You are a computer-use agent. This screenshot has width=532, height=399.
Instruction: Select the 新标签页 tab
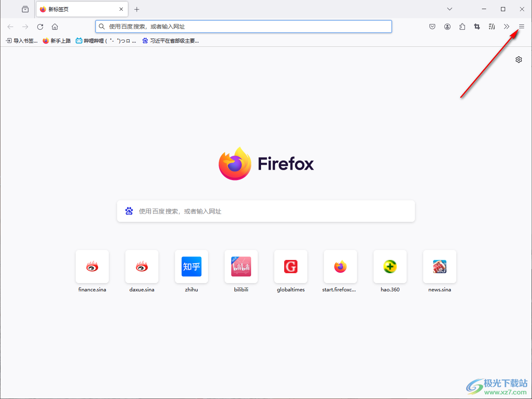pyautogui.click(x=82, y=9)
